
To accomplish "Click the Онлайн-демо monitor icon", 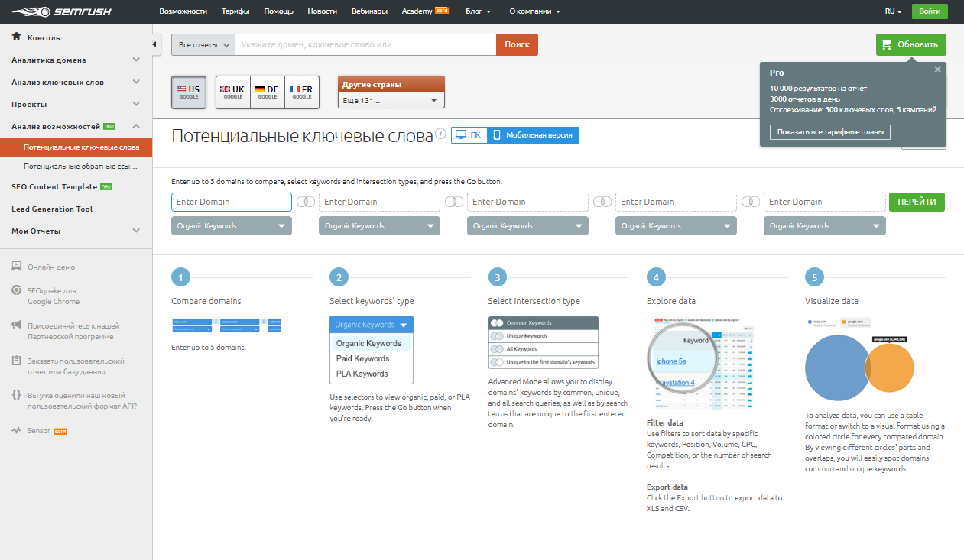I will [17, 267].
